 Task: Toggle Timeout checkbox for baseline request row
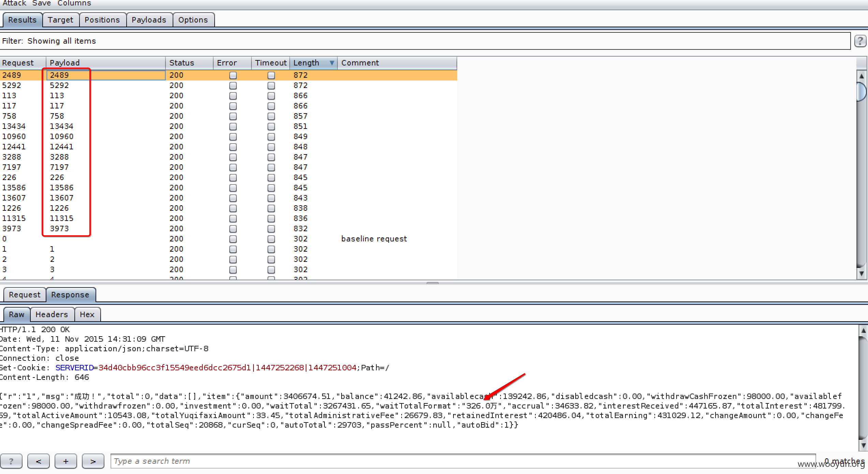271,239
